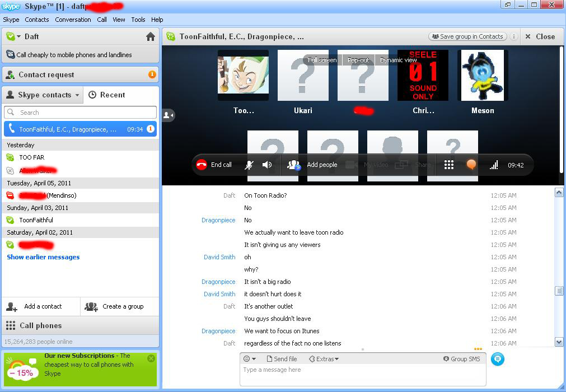Image resolution: width=566 pixels, height=392 pixels.
Task: Click Show earlier messages link
Action: [43, 257]
